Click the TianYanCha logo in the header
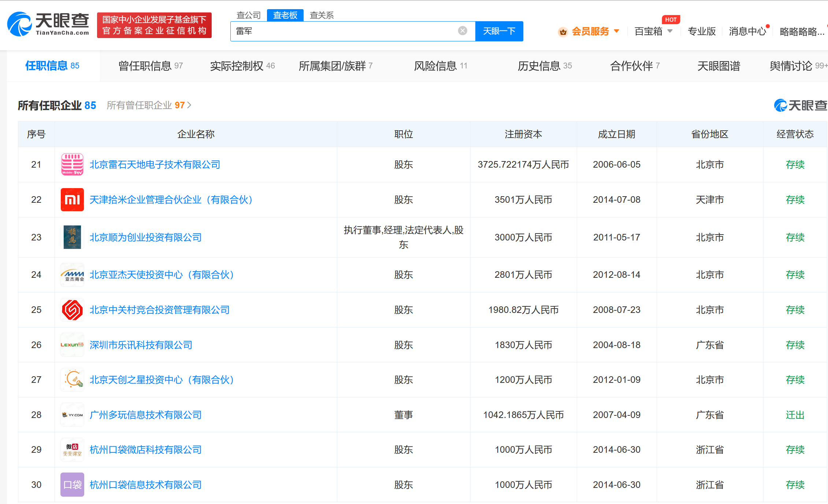Image resolution: width=828 pixels, height=504 pixels. pyautogui.click(x=48, y=24)
